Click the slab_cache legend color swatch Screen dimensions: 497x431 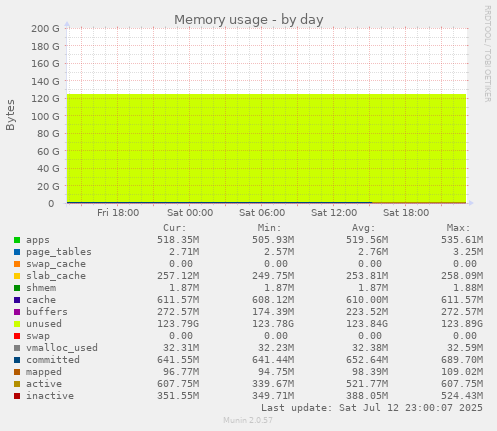(x=17, y=276)
